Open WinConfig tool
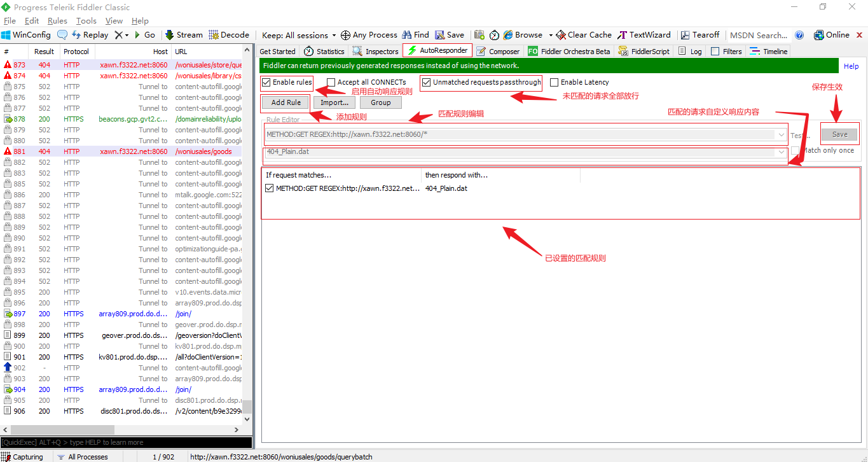The width and height of the screenshot is (868, 462). pyautogui.click(x=26, y=35)
